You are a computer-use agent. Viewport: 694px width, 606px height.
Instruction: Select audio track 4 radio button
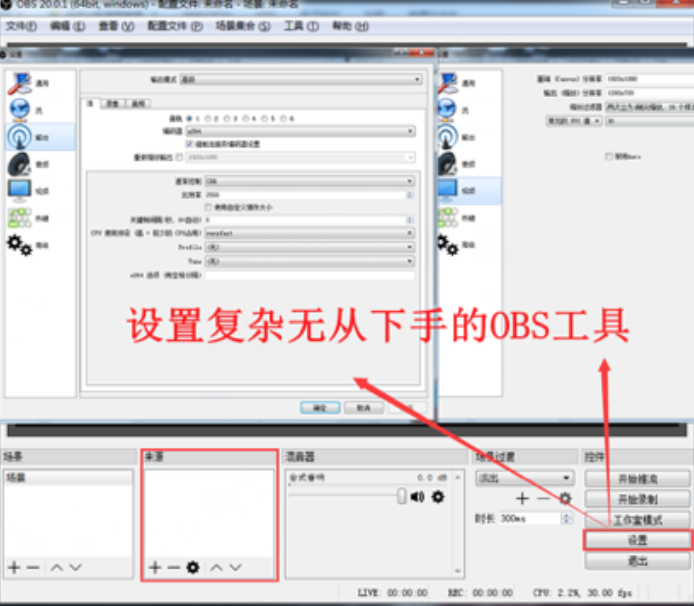click(246, 119)
